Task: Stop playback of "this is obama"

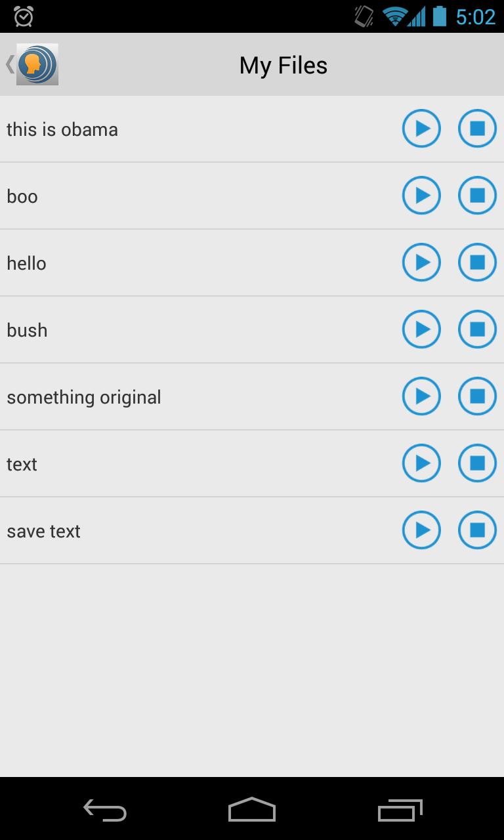Action: (477, 129)
